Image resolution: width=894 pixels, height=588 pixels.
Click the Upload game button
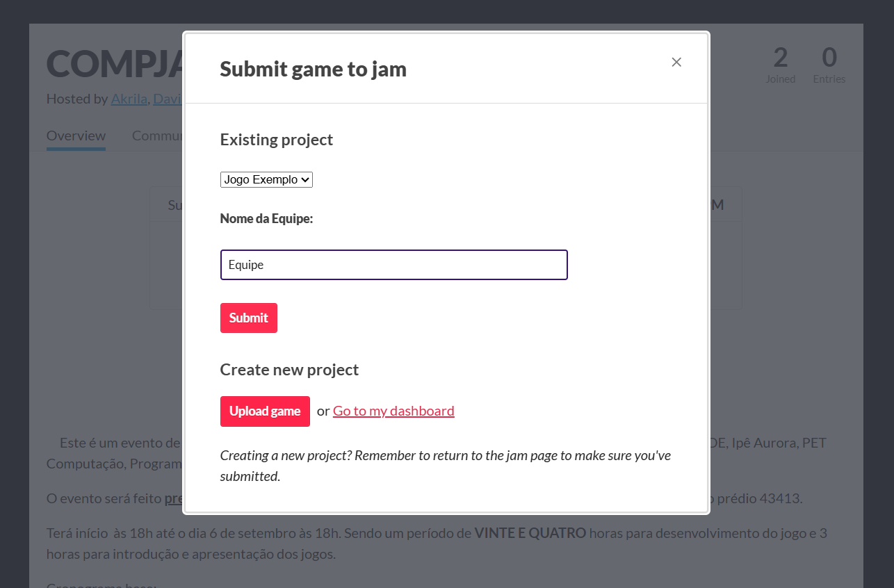265,411
